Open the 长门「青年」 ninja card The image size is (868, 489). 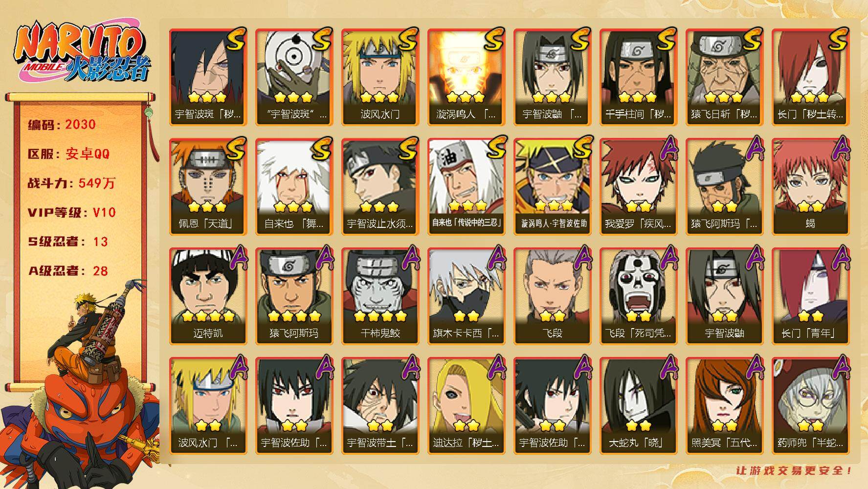(810, 296)
